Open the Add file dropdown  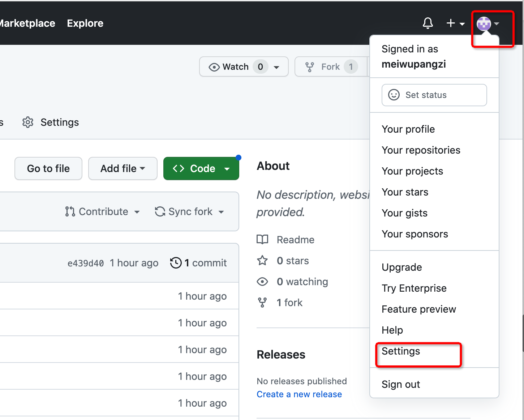pos(123,168)
